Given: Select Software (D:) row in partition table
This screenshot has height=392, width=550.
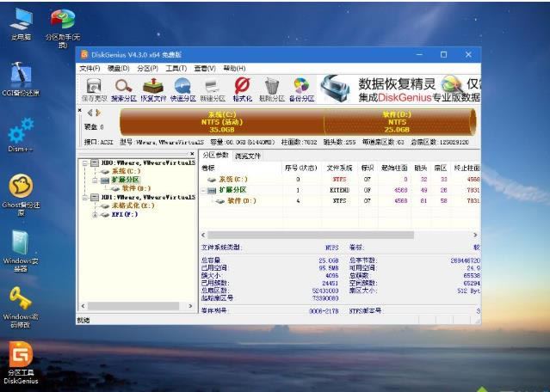Looking at the screenshot, I should [340, 201].
